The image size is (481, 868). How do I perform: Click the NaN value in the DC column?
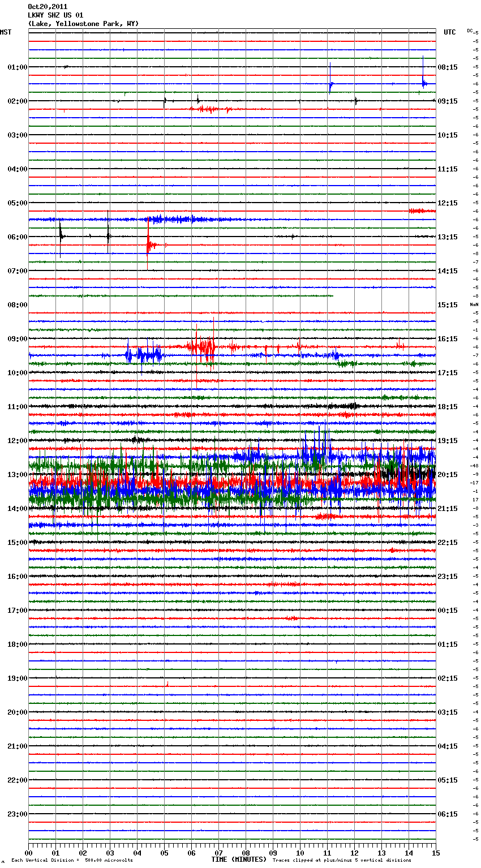tap(474, 304)
